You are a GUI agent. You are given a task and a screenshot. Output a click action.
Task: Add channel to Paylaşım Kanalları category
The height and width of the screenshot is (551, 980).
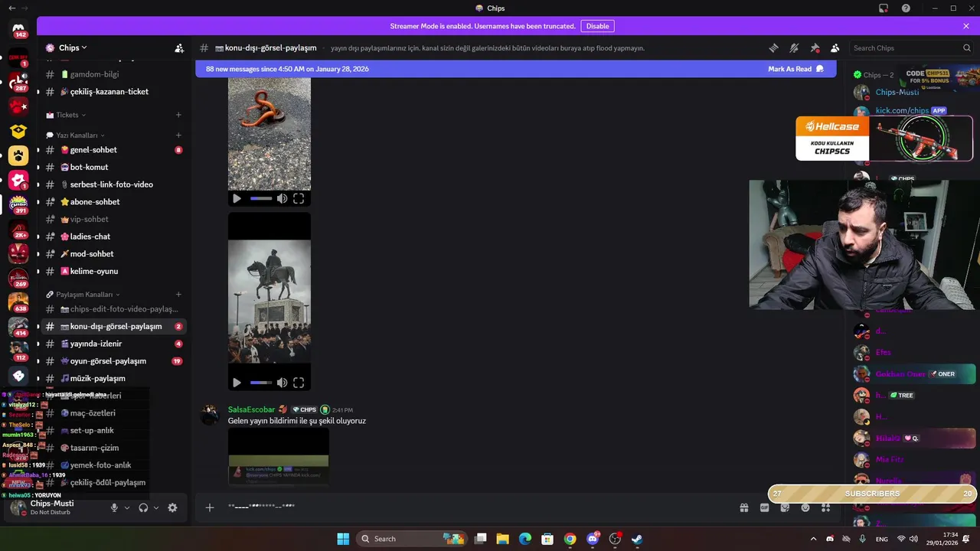(x=178, y=294)
